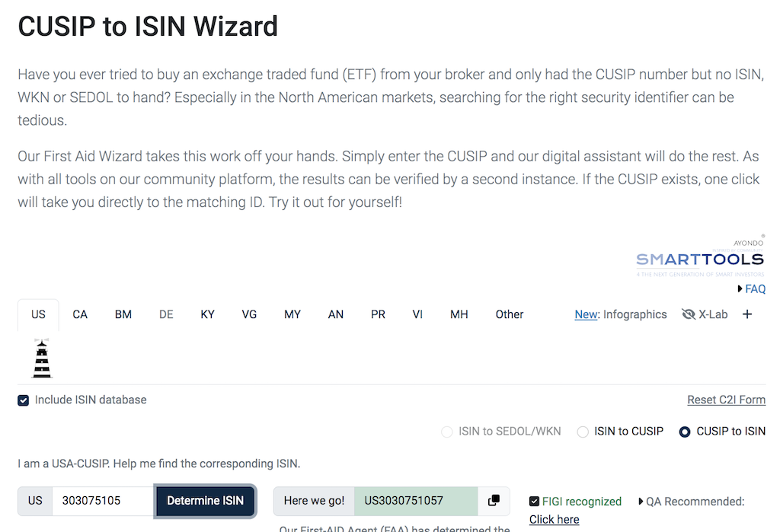780x532 pixels.
Task: Switch to the CA tab
Action: (79, 314)
